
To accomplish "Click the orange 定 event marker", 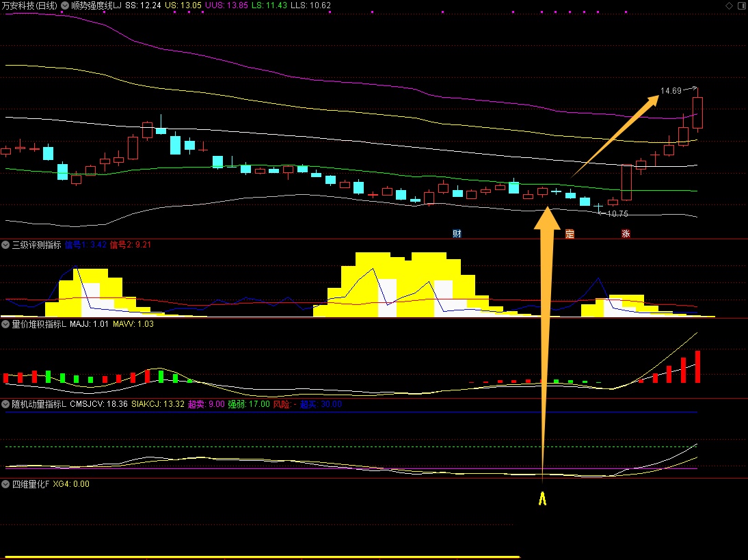I will coord(570,234).
